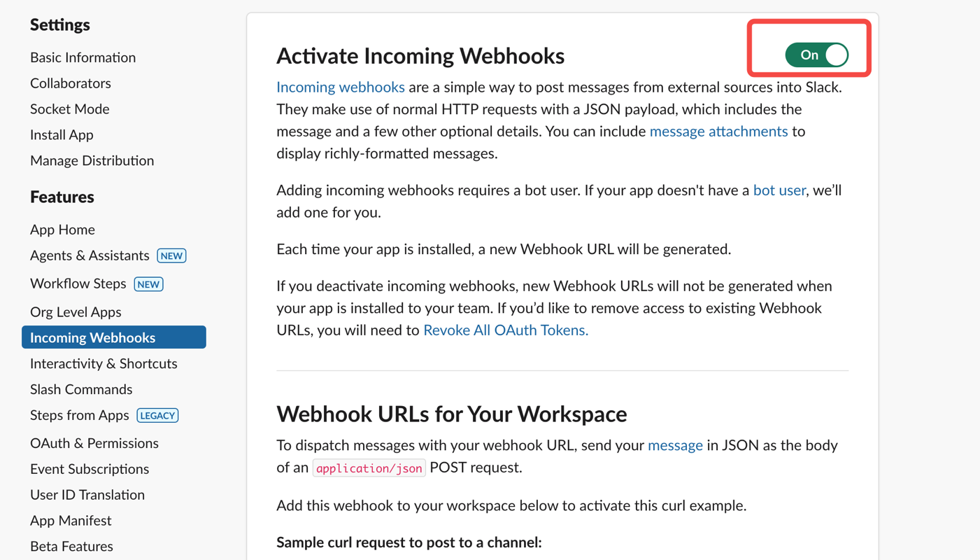Open Socket Mode settings
Image resolution: width=980 pixels, height=560 pixels.
pyautogui.click(x=69, y=109)
